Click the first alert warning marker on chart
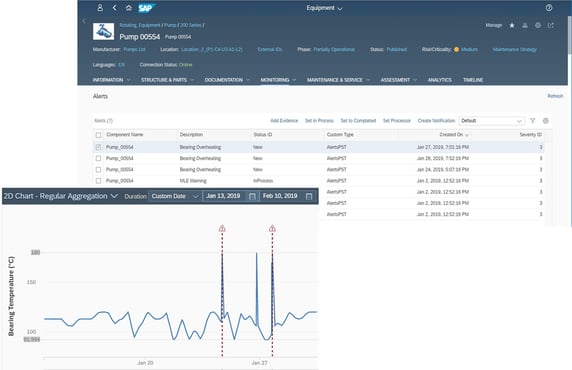Image resolution: width=572 pixels, height=370 pixels. [x=222, y=229]
